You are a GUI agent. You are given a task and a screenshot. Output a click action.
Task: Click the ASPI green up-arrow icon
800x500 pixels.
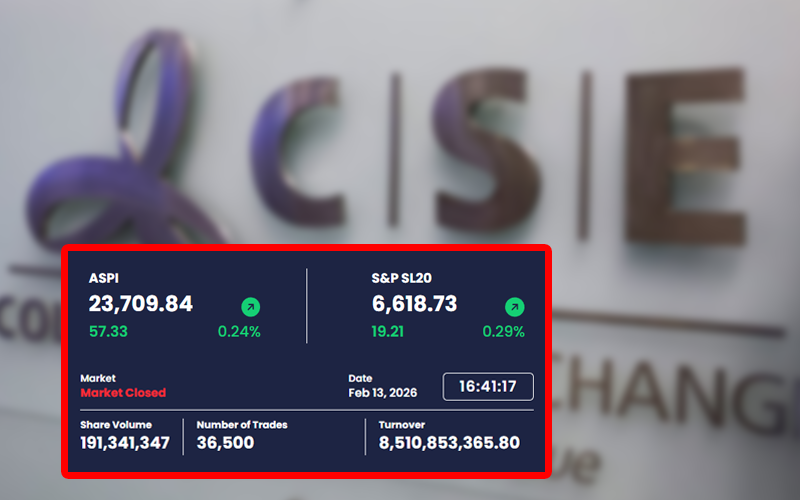[x=251, y=307]
